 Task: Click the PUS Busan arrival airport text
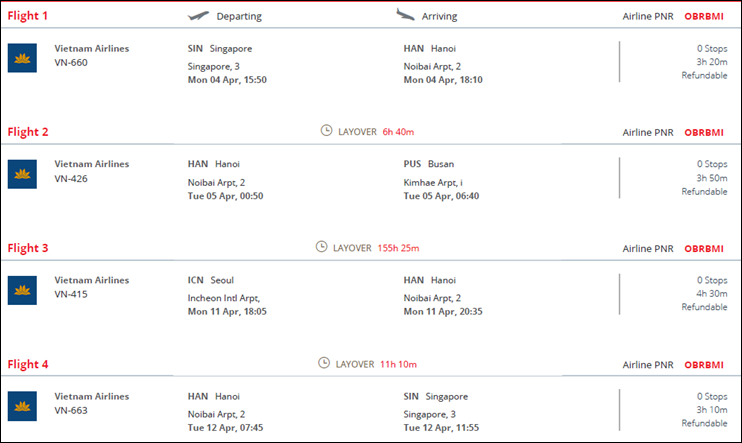tap(429, 164)
